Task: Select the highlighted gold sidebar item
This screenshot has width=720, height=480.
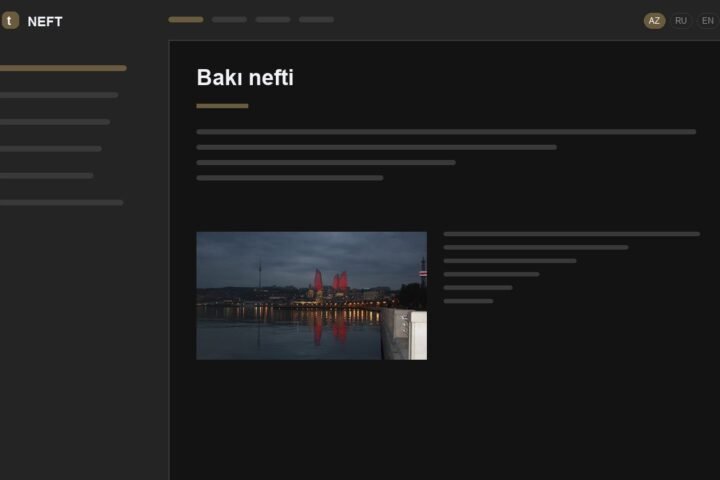Action: 62,68
